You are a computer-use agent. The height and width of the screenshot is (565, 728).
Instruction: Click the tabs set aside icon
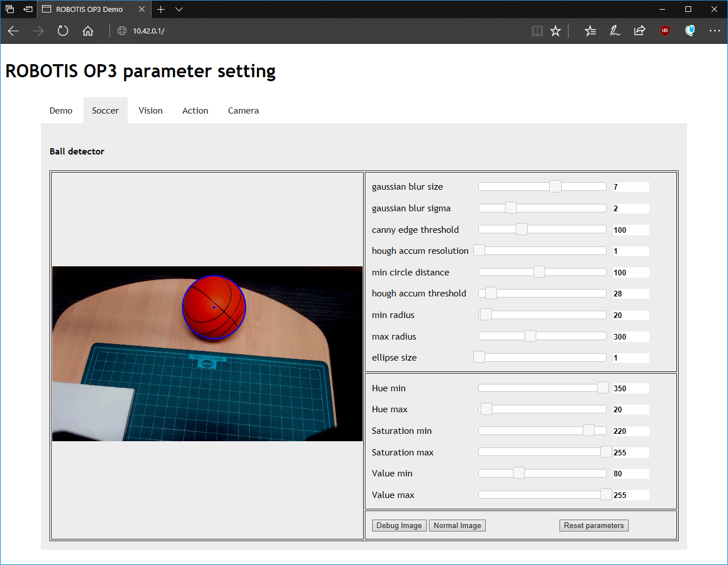tap(10, 9)
